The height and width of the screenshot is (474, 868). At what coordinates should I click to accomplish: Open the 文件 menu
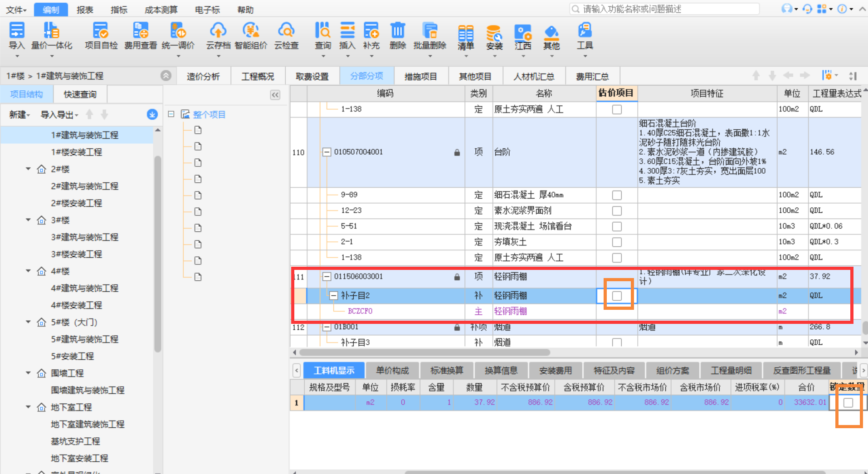[16, 10]
